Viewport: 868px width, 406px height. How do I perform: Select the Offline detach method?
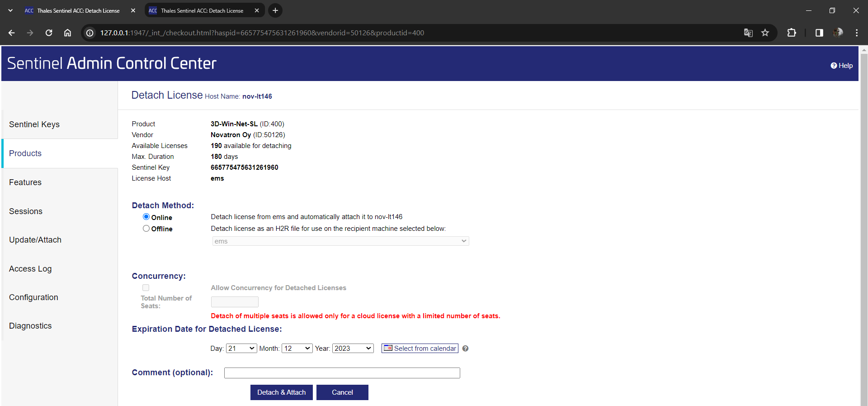pyautogui.click(x=146, y=229)
